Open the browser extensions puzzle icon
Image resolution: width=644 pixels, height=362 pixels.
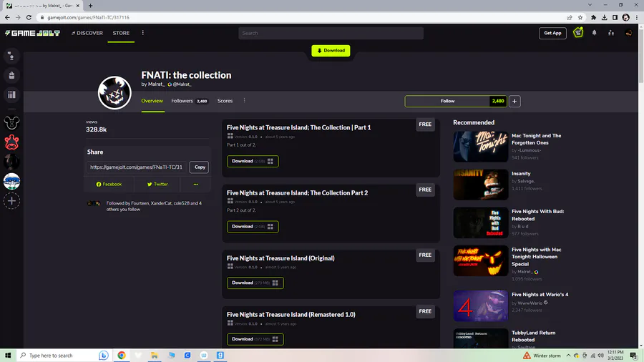pos(593,17)
